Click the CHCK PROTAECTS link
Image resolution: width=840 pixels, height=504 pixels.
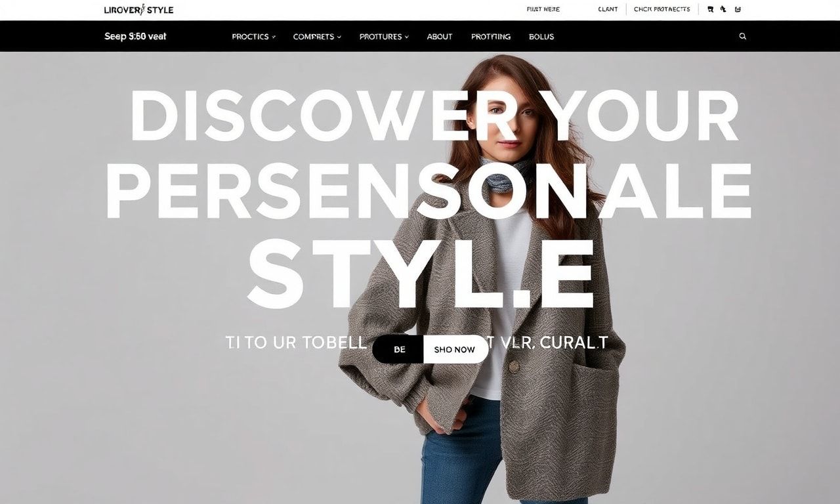click(661, 10)
